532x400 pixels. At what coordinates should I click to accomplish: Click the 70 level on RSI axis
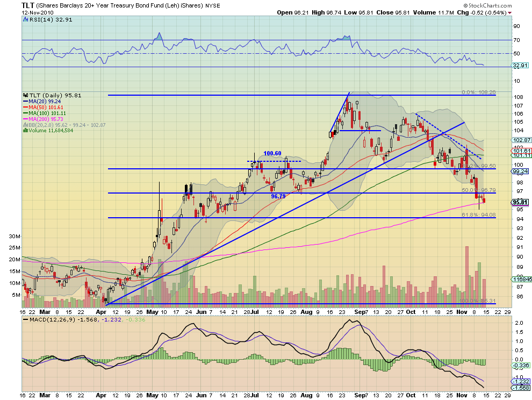[516, 40]
